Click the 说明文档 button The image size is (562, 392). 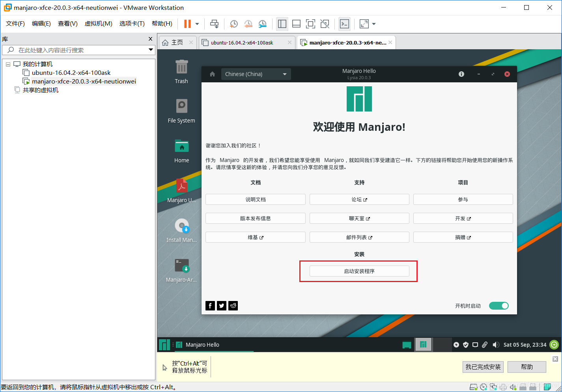tap(256, 199)
